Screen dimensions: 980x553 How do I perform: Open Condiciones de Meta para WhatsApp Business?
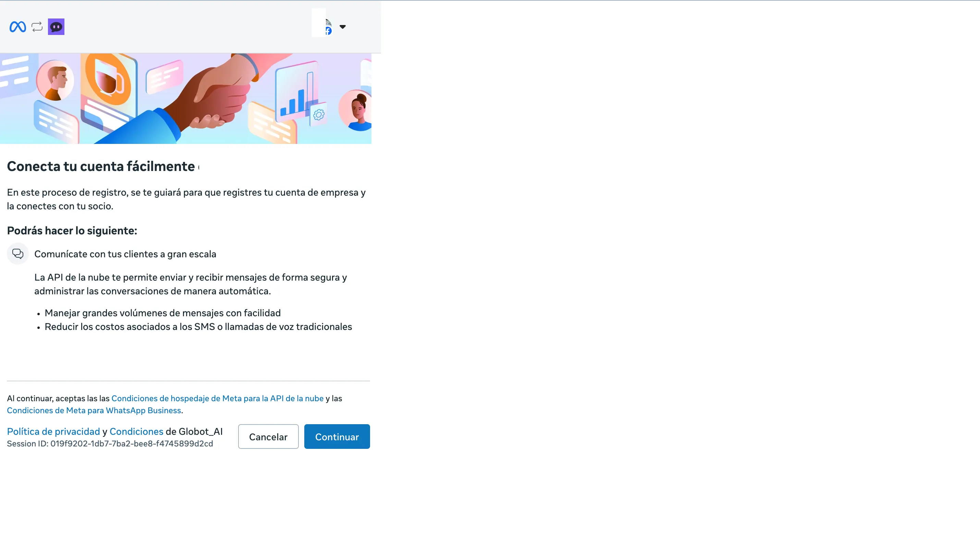point(94,410)
